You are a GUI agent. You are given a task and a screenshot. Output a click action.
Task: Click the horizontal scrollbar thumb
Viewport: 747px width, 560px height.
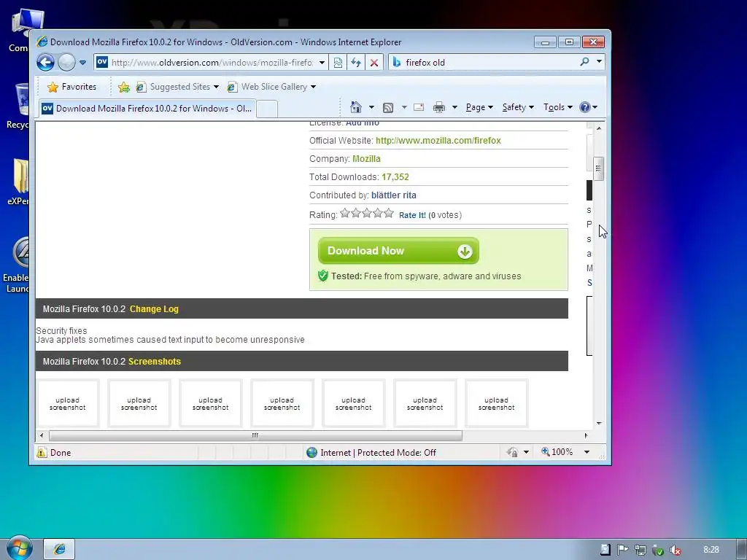[255, 435]
